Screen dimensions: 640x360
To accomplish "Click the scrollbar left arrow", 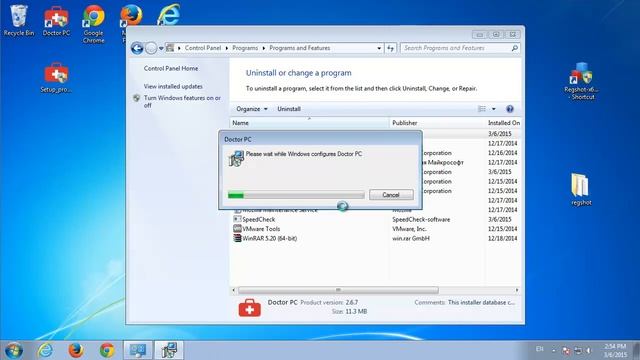I will coord(234,290).
